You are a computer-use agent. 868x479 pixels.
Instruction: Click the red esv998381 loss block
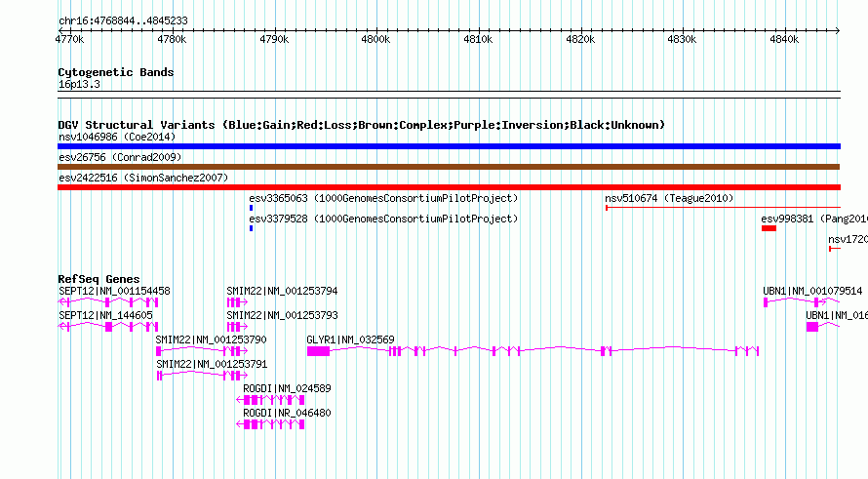pyautogui.click(x=769, y=228)
